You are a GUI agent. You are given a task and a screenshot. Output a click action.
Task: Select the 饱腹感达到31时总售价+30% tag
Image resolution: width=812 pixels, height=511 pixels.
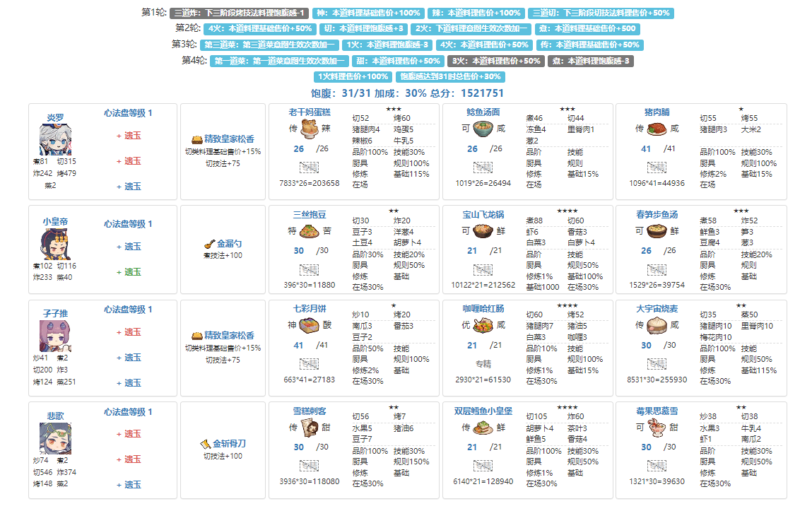pyautogui.click(x=449, y=76)
